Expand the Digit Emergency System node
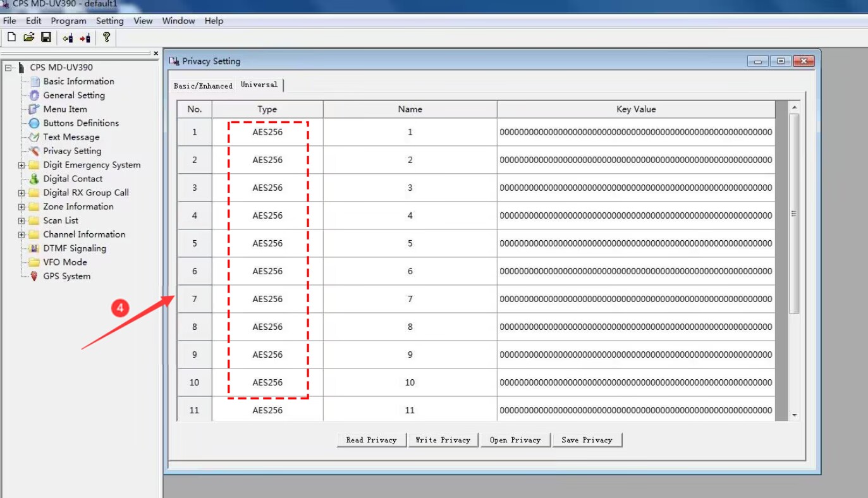This screenshot has width=868, height=498. pos(21,165)
